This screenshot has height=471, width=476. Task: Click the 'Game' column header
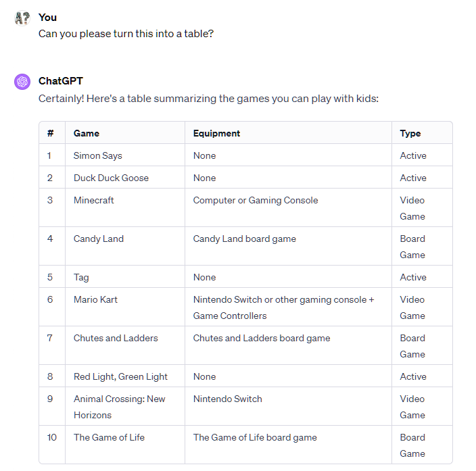[87, 133]
